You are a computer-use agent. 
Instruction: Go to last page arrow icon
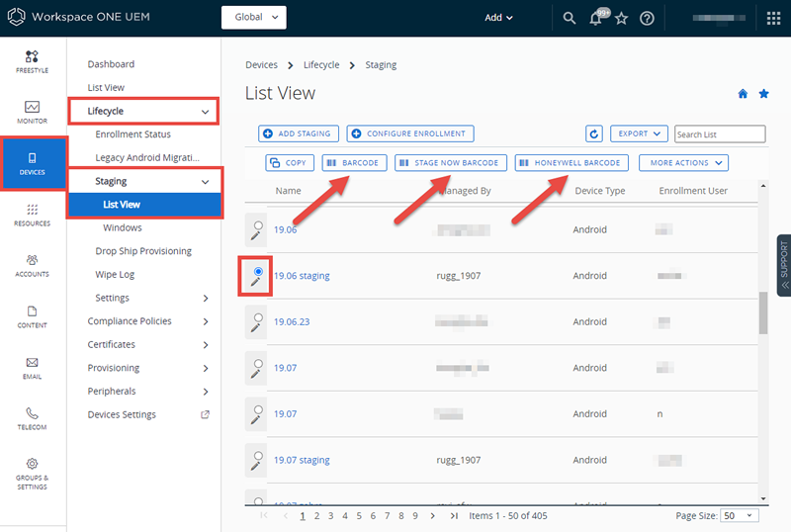[454, 516]
